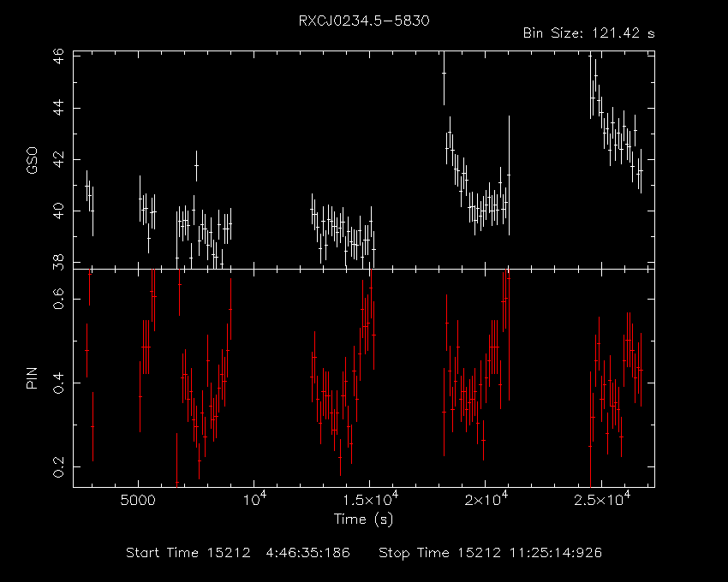Click the 1.5×10⁴ tick label on time axis

pyautogui.click(x=370, y=499)
